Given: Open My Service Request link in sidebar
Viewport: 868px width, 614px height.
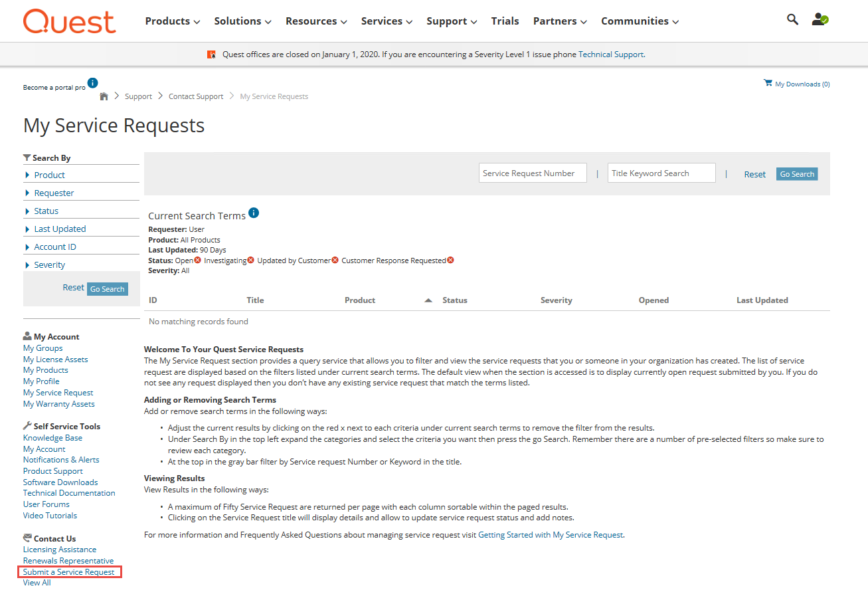Looking at the screenshot, I should (x=58, y=393).
